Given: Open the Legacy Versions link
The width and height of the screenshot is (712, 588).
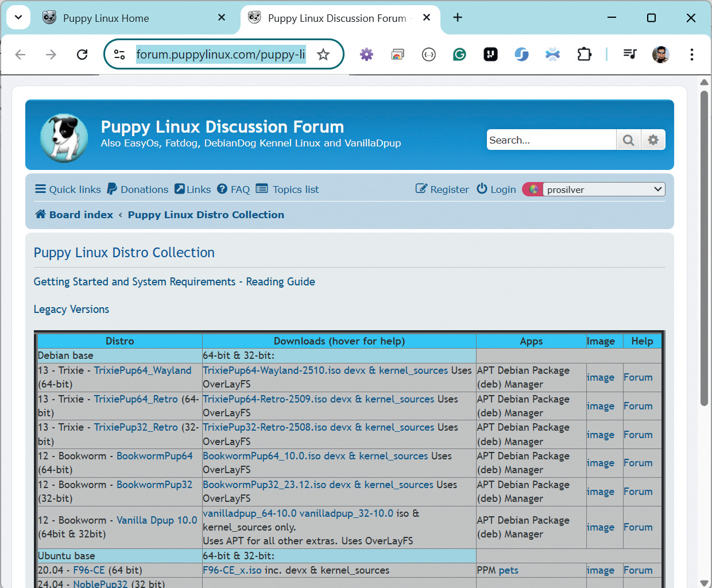Looking at the screenshot, I should coord(71,310).
